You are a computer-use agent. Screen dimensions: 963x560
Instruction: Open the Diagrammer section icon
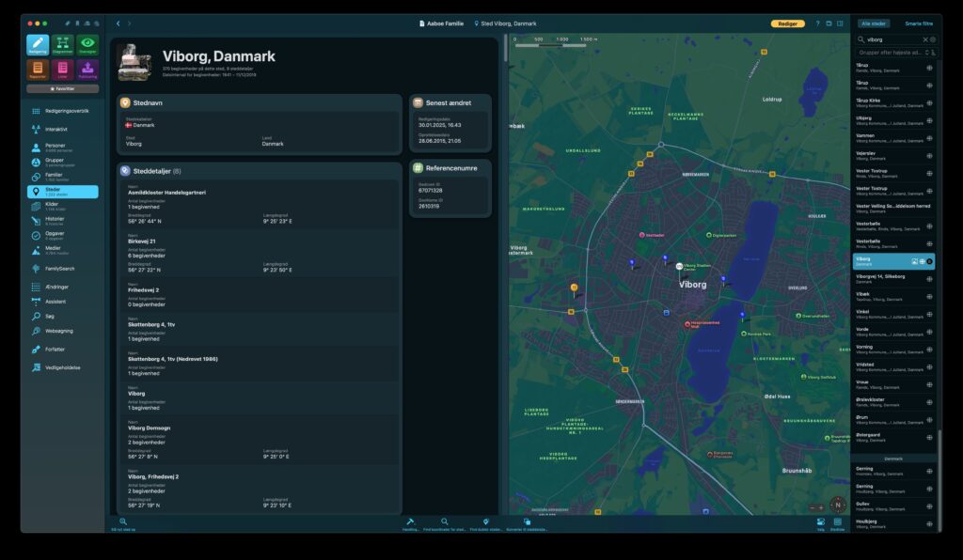pyautogui.click(x=62, y=45)
